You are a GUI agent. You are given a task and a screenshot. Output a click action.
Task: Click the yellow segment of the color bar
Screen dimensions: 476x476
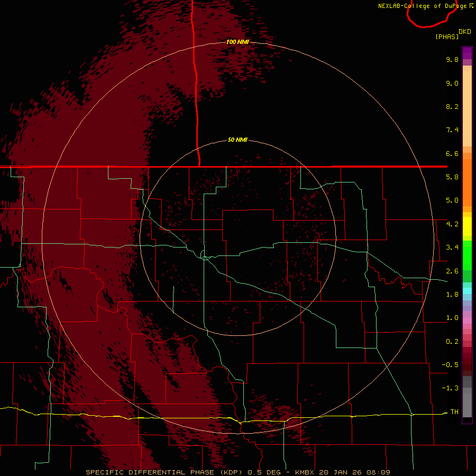[467, 226]
